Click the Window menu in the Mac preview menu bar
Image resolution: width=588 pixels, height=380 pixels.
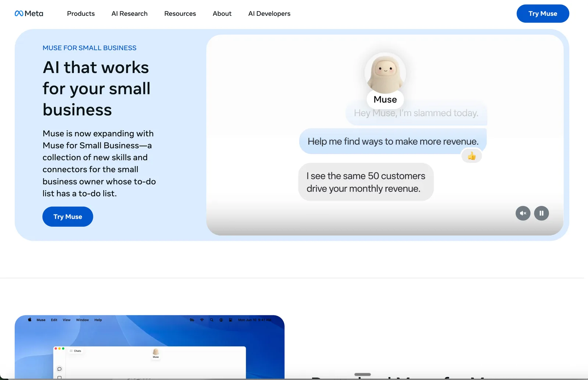[82, 320]
